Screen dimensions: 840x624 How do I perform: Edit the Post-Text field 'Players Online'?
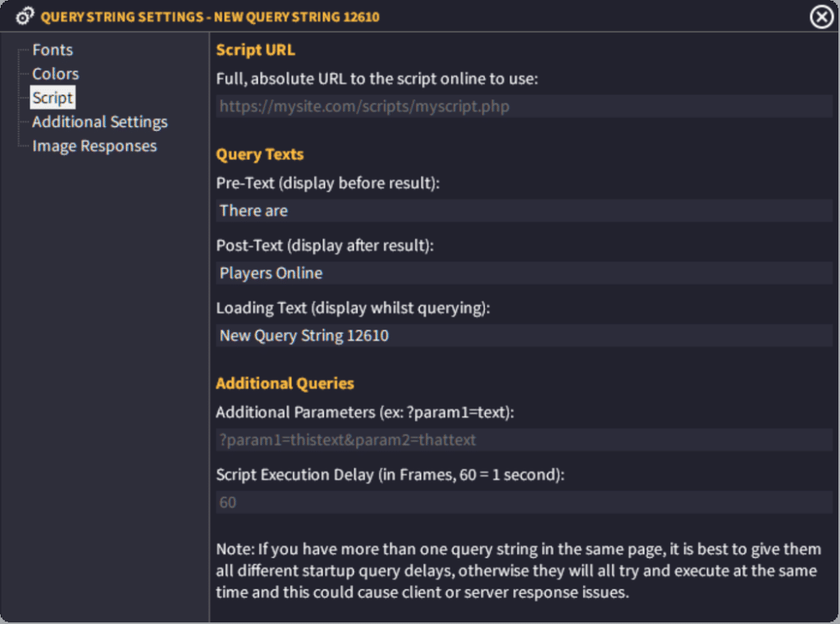click(x=524, y=273)
